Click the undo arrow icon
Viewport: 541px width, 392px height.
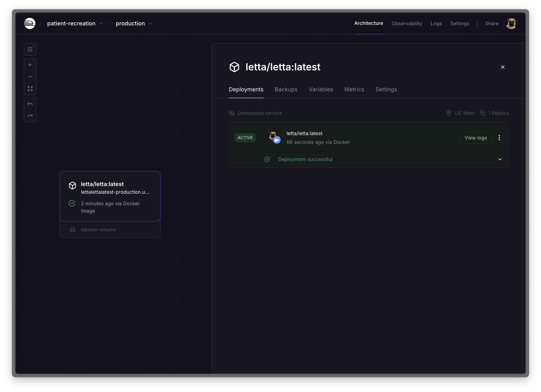click(30, 104)
